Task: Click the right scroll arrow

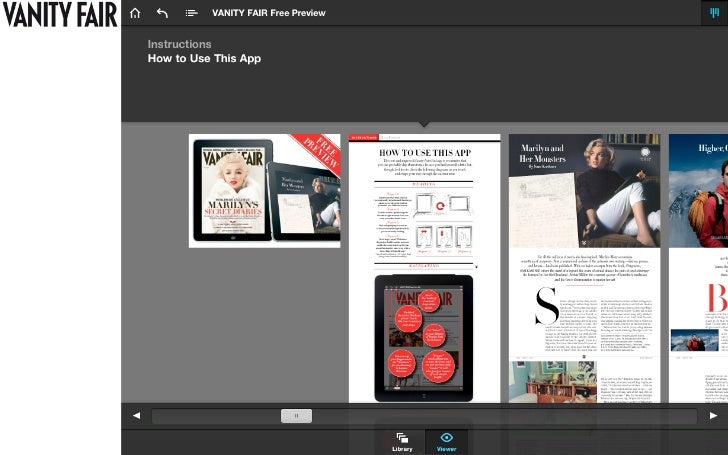Action: [x=714, y=416]
